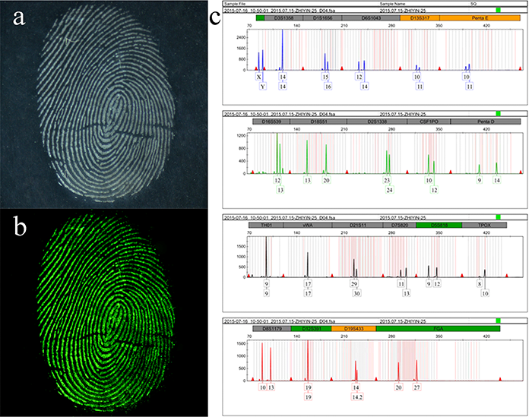The width and height of the screenshot is (532, 417).
Task: Select the green D5S818 locus header
Action: (x=439, y=225)
